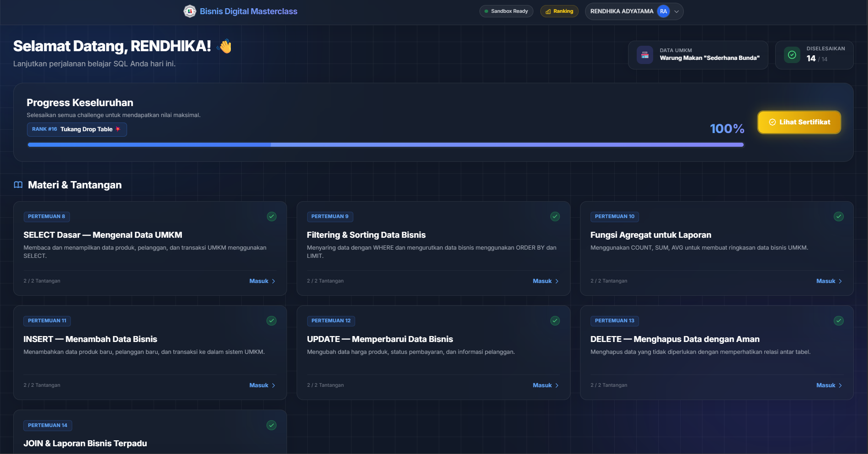868x454 pixels.
Task: Open Masuk link for SELECT Dasar card
Action: pyautogui.click(x=262, y=281)
